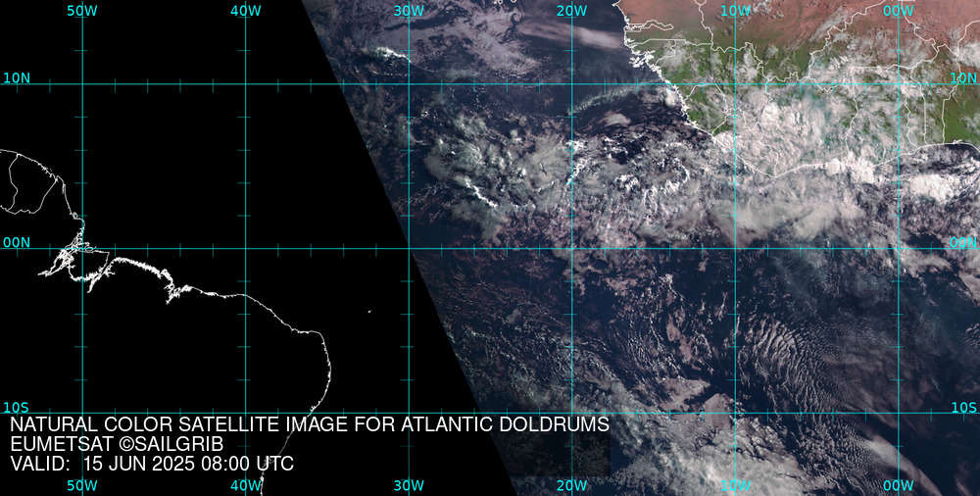Click the 10S latitude label on the left edge
Image resolution: width=980 pixels, height=496 pixels.
17,407
